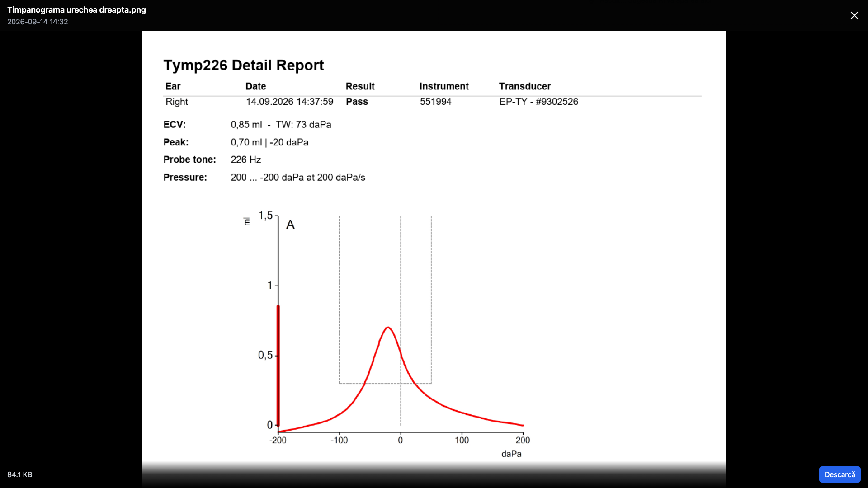Click the Tymp226 Detail Report heading
Viewport: 868px width, 488px height.
pos(244,65)
